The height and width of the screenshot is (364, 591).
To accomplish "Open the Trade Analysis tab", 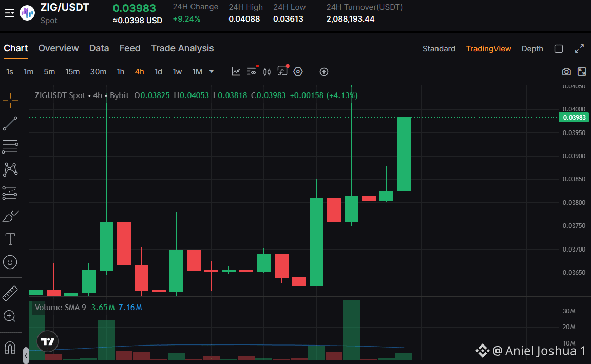I will (x=182, y=48).
